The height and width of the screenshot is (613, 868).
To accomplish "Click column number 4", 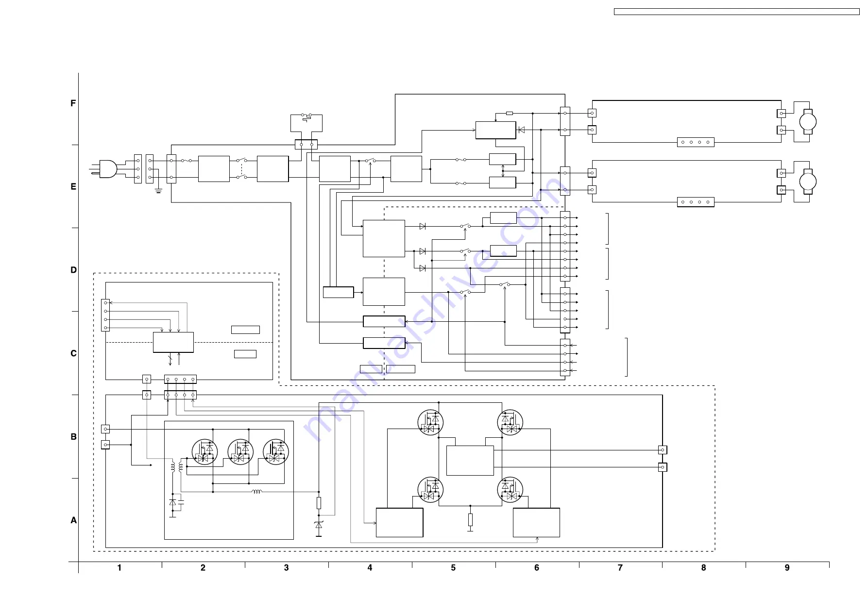I will tap(370, 568).
